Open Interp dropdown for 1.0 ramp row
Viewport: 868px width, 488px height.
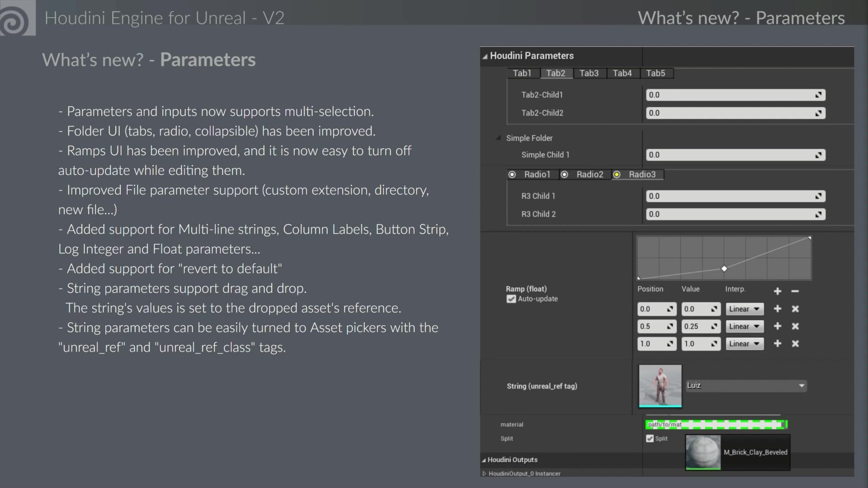(745, 344)
